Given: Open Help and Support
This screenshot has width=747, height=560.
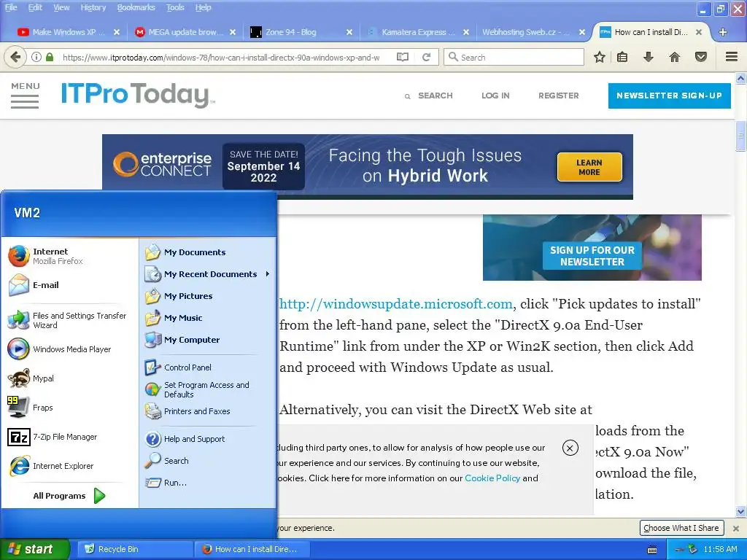Looking at the screenshot, I should [x=208, y=438].
